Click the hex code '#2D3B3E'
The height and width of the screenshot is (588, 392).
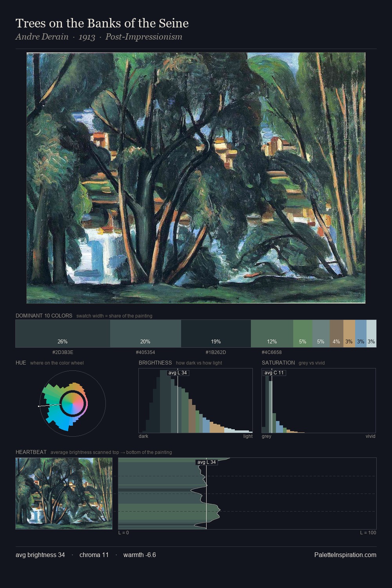[x=63, y=352]
